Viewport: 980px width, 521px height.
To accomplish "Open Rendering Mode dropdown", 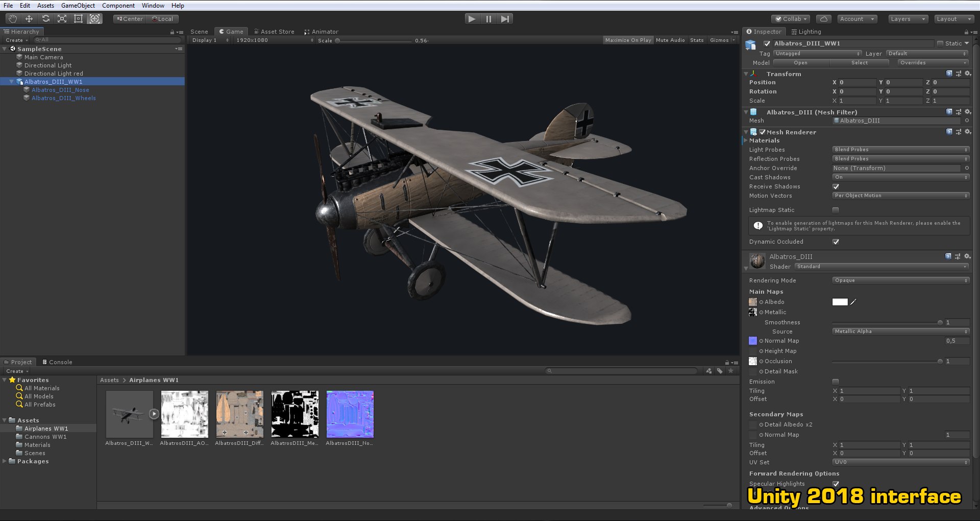I will point(901,280).
